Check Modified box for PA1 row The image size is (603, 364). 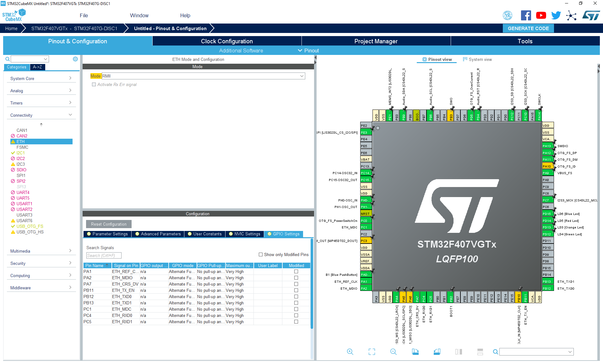coord(296,271)
